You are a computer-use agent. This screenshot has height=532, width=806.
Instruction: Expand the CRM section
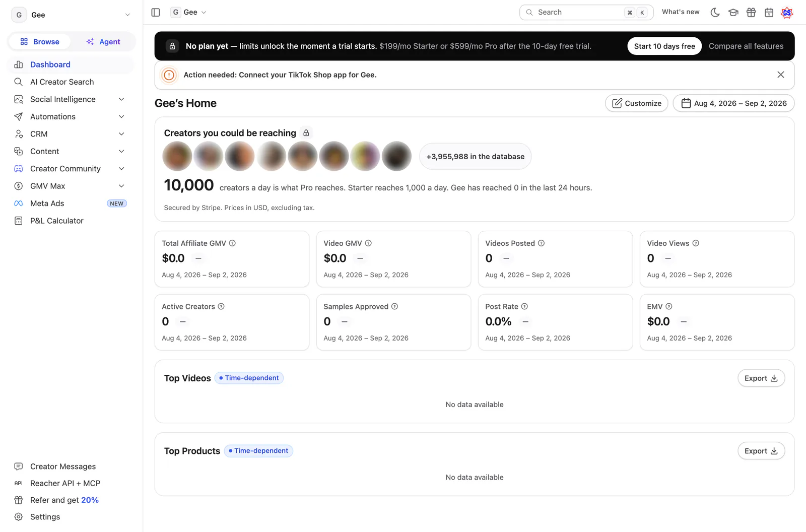coord(71,134)
